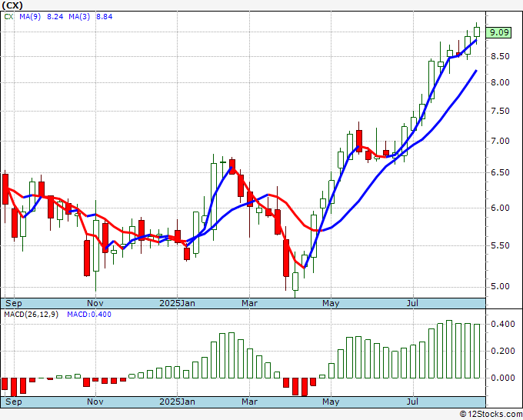The height and width of the screenshot is (420, 523).
Task: Click the 7.50 price axis label
Action: click(x=500, y=111)
